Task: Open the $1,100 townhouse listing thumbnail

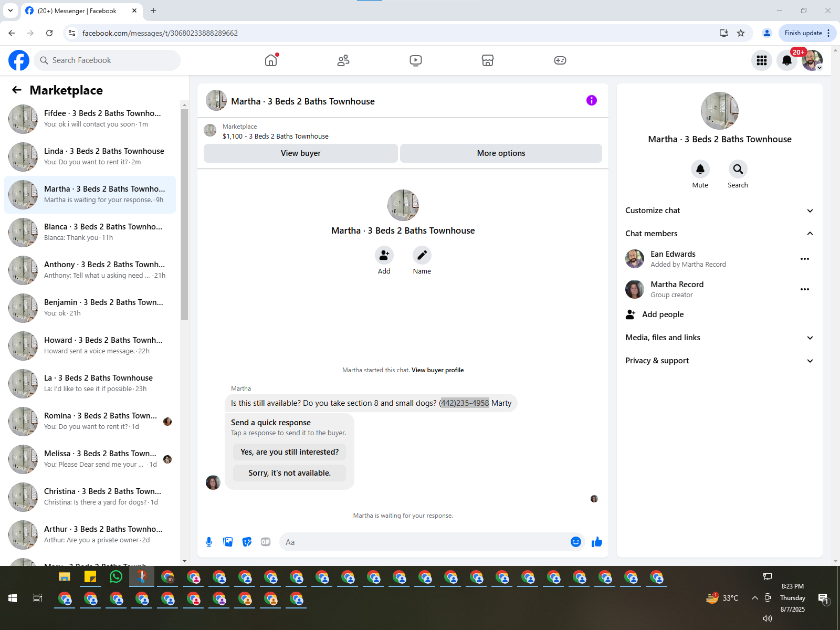Action: (x=210, y=130)
